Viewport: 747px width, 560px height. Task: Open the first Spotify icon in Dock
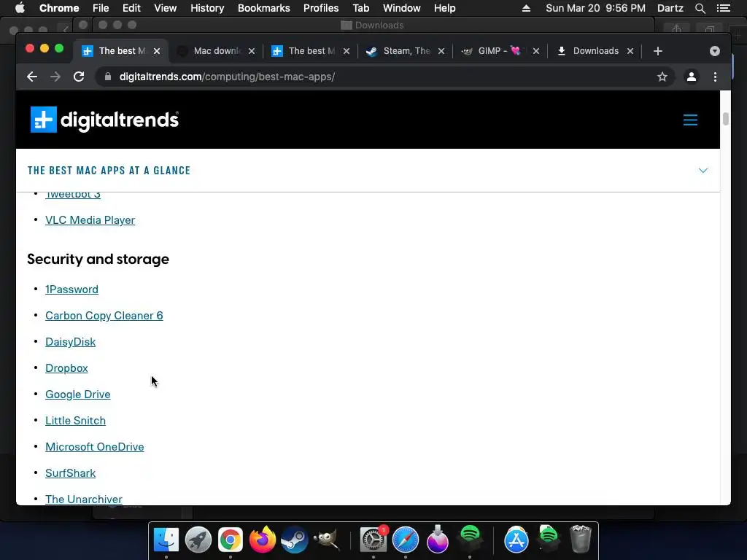pos(470,539)
